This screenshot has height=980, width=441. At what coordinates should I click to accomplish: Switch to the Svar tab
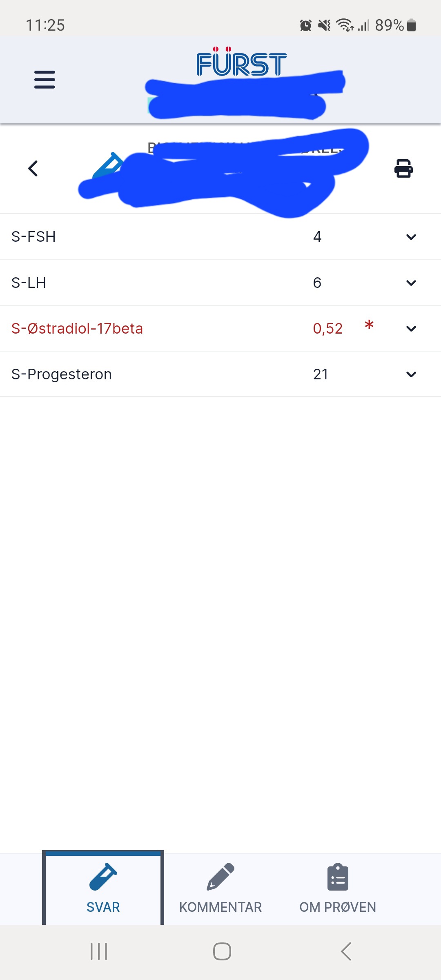pyautogui.click(x=103, y=888)
